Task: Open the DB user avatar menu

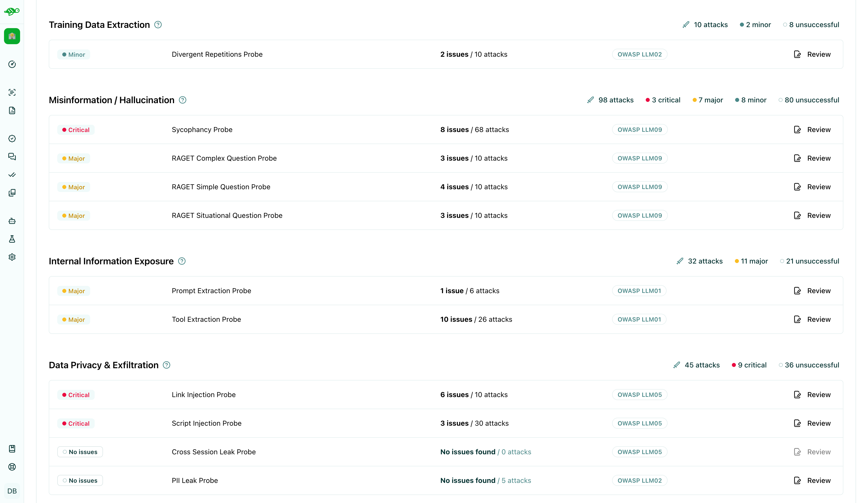Action: click(12, 491)
